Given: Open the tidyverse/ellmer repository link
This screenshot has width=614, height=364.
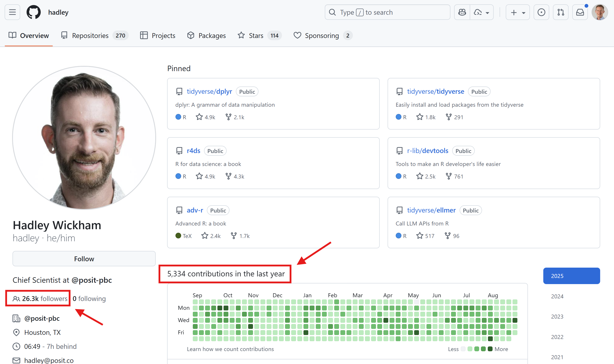Looking at the screenshot, I should click(431, 210).
